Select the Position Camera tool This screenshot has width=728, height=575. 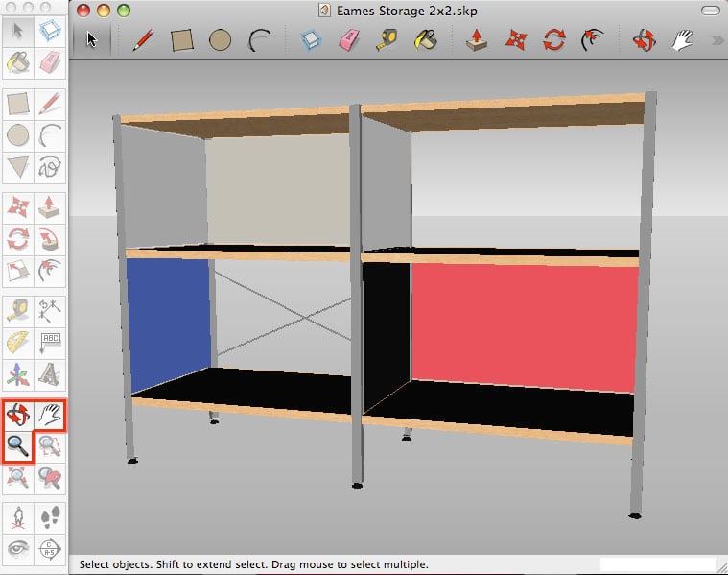coord(17,518)
